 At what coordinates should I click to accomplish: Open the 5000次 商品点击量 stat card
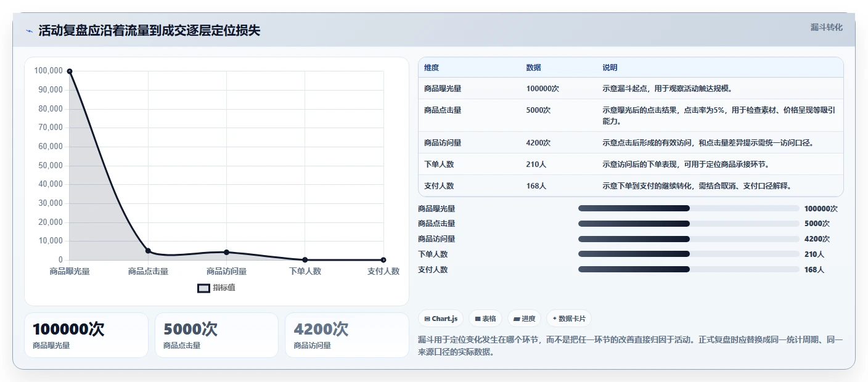point(216,335)
